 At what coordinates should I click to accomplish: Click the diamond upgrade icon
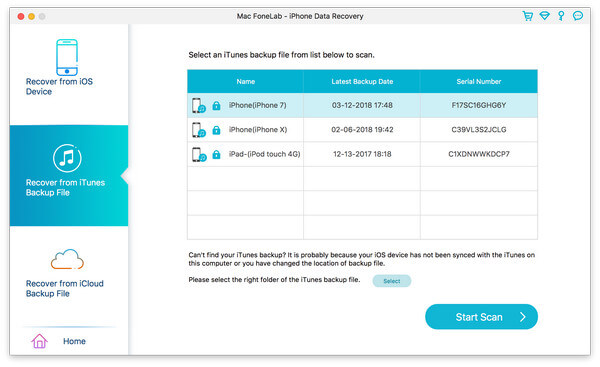pyautogui.click(x=545, y=16)
